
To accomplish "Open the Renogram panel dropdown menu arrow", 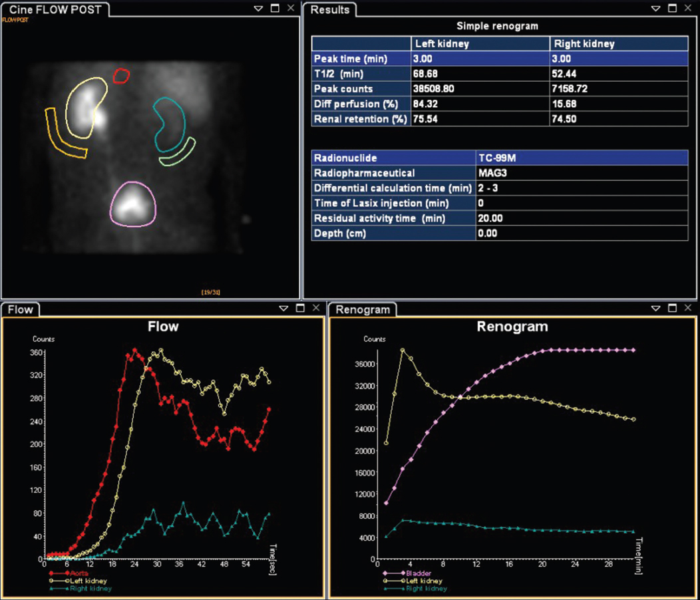I will (656, 309).
